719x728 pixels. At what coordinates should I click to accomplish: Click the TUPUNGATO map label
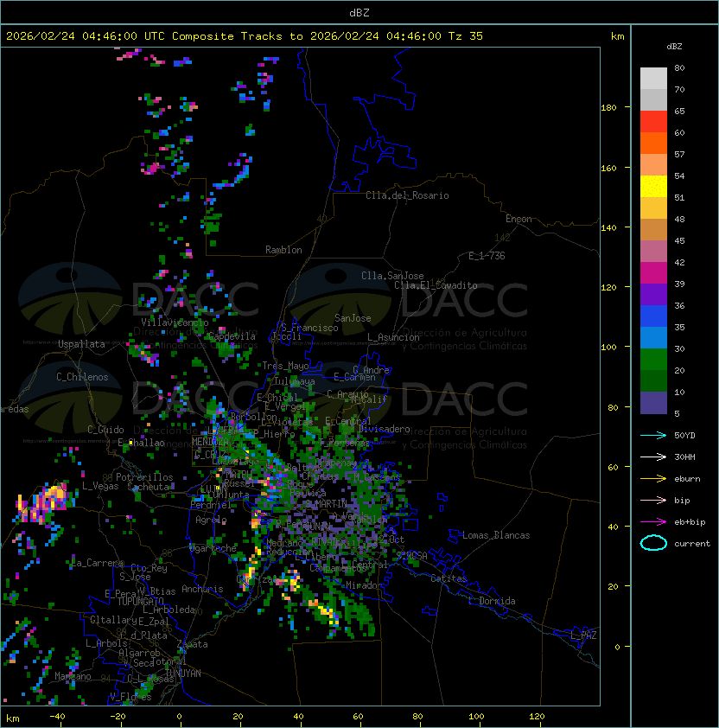[x=140, y=601]
